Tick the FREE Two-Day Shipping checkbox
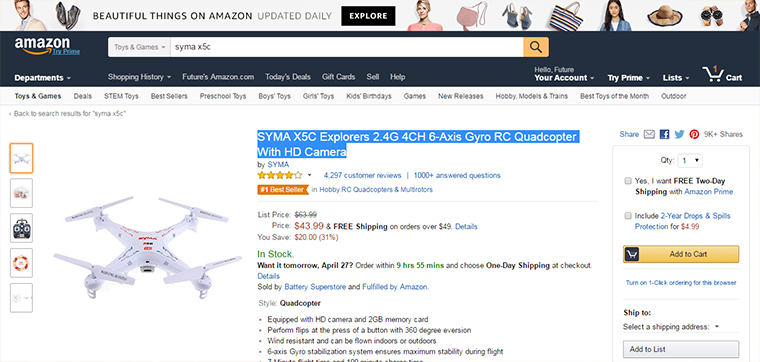Image resolution: width=760 pixels, height=362 pixels. click(x=628, y=181)
